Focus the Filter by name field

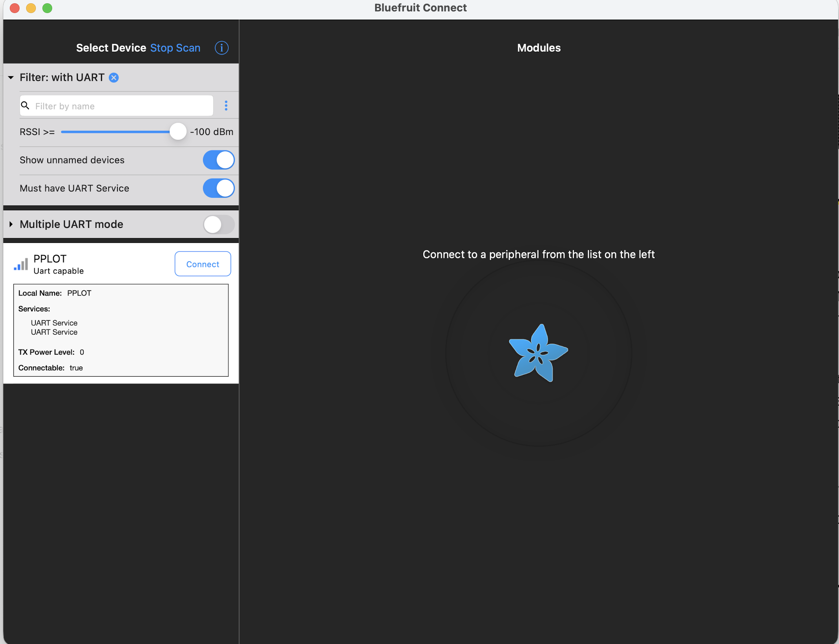tap(116, 106)
